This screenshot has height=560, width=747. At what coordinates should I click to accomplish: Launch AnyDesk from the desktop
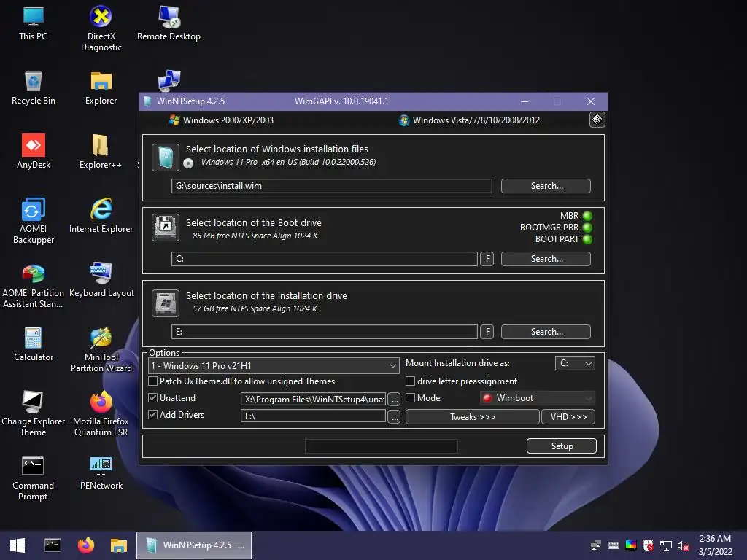click(x=34, y=152)
